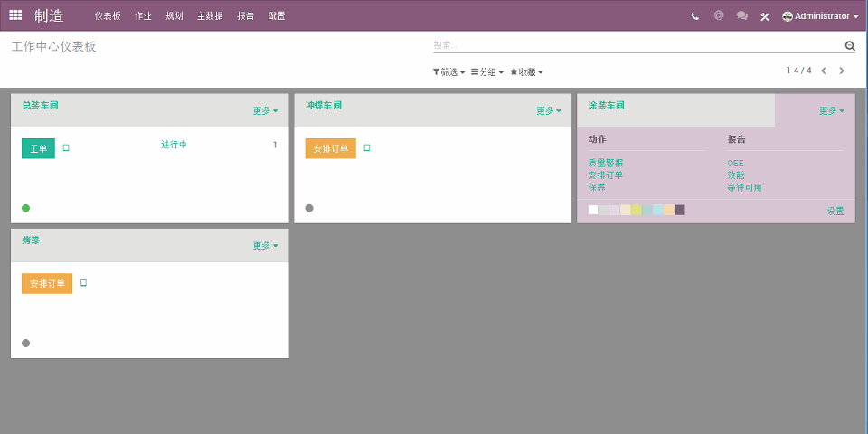Pick the light grey color swatch

[604, 210]
